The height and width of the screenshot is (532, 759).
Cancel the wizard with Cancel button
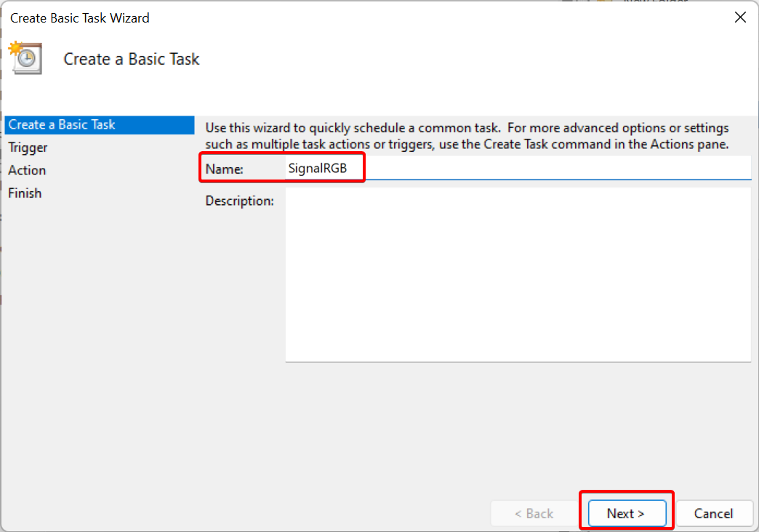point(712,513)
